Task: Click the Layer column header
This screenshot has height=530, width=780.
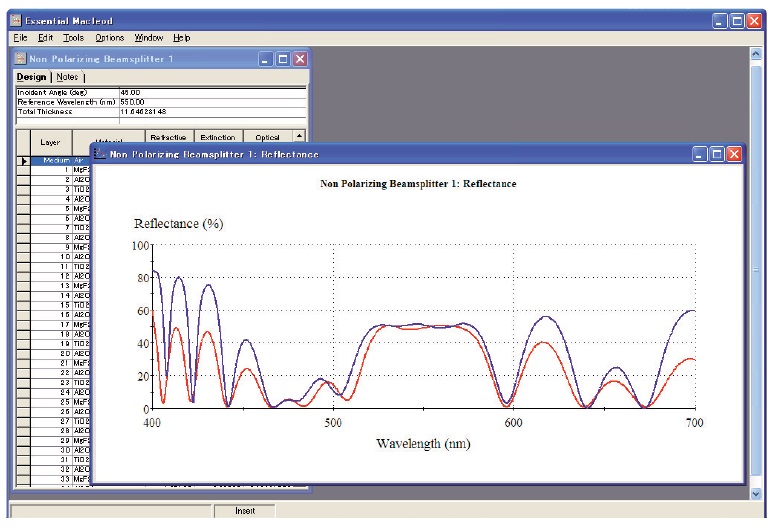Action: [x=49, y=142]
